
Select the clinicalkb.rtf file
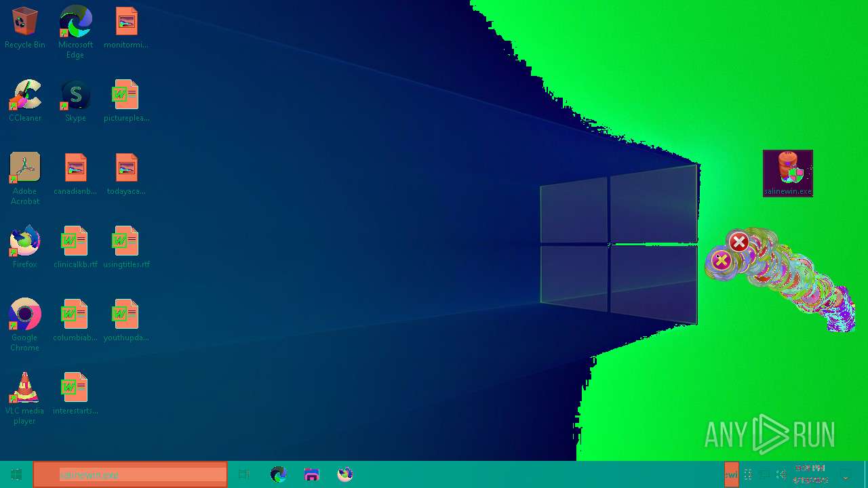(75, 247)
